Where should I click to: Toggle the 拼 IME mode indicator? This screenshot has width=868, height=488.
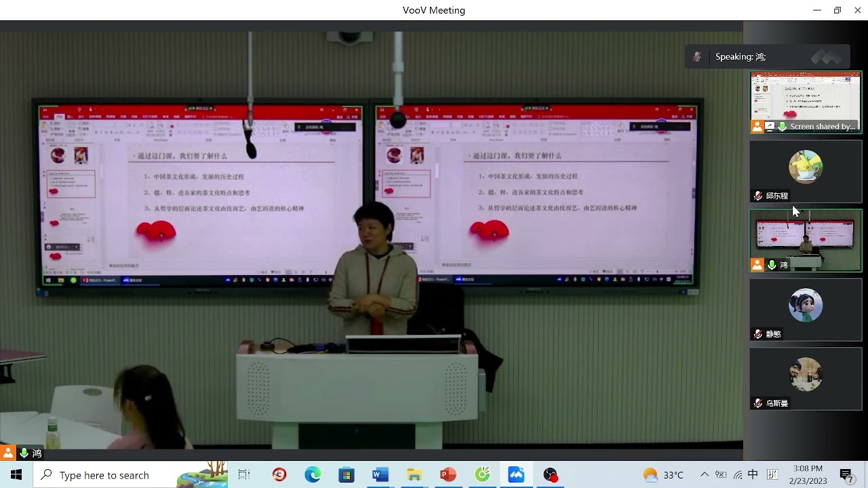pos(772,474)
